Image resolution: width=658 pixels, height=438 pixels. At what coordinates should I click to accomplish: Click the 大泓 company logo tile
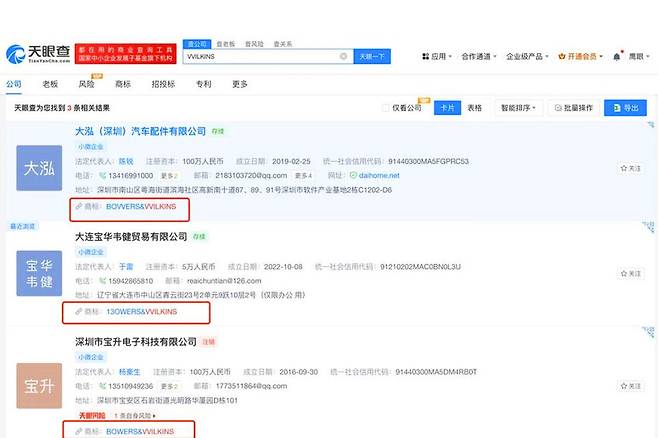coord(39,168)
